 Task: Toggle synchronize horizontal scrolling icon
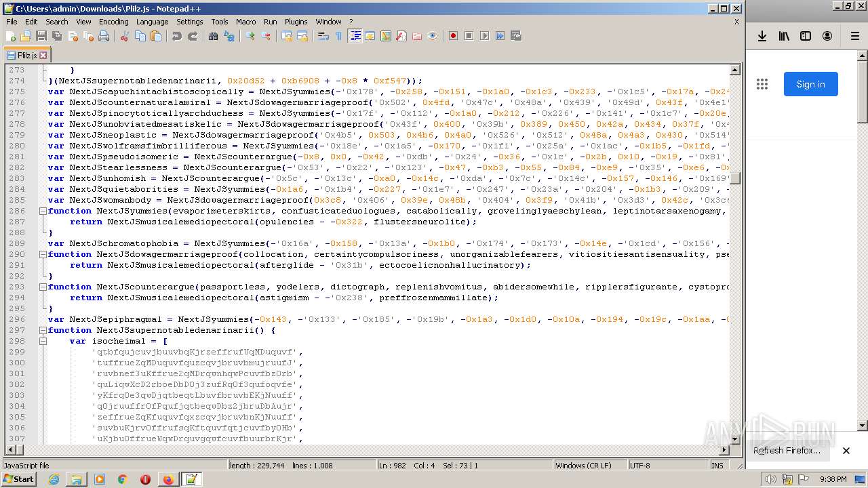click(302, 36)
